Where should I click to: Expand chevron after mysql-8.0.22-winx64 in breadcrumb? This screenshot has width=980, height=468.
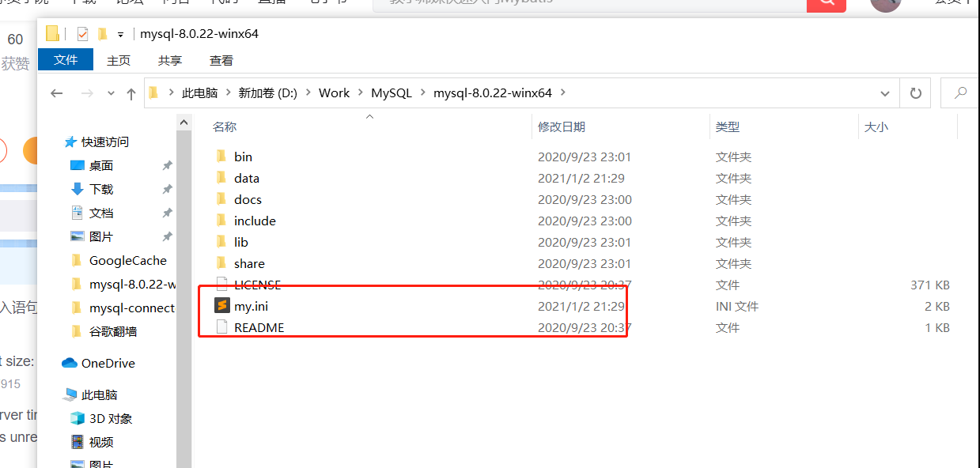[x=562, y=93]
